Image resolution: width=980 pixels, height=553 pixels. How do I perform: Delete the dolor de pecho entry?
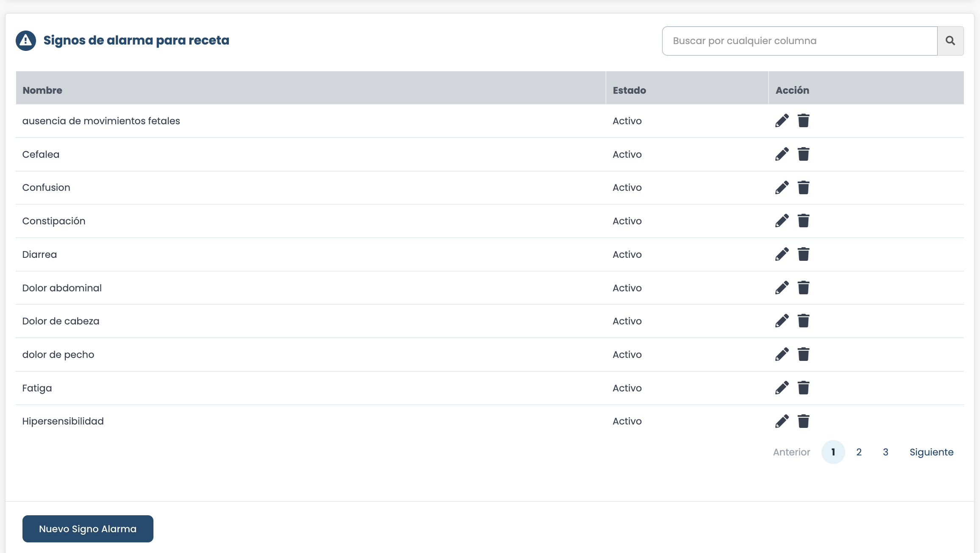coord(804,355)
